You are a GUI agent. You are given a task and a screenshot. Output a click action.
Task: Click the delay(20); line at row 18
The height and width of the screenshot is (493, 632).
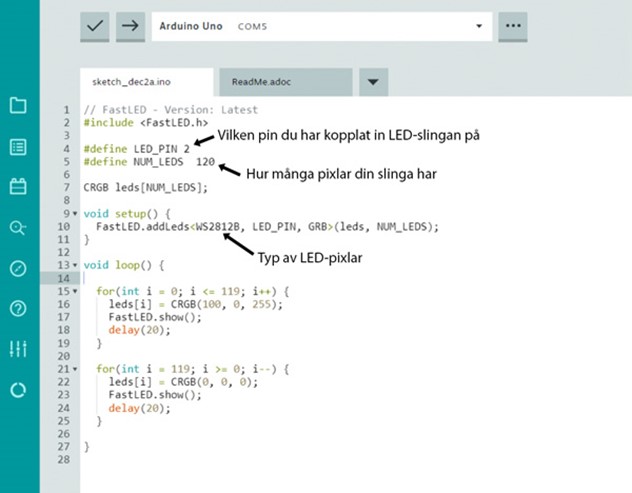139,330
